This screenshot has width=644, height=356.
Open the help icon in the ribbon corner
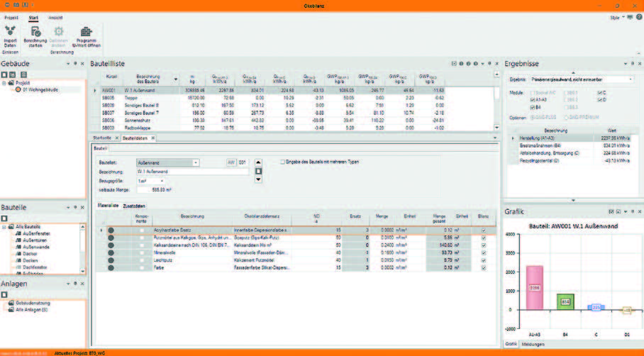click(638, 17)
